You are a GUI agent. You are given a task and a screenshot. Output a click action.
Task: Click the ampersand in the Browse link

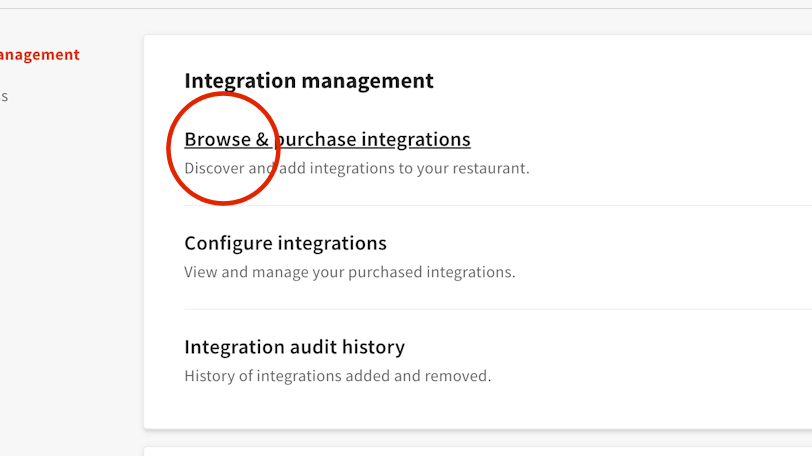tap(262, 139)
